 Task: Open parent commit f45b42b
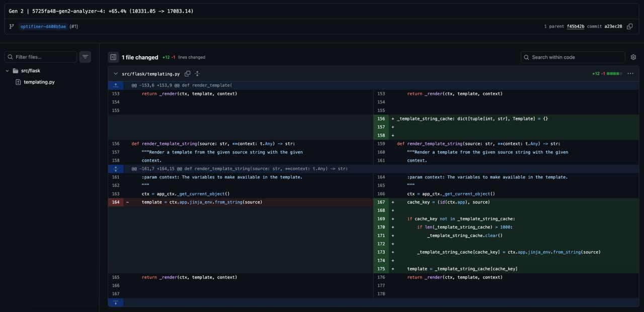575,27
